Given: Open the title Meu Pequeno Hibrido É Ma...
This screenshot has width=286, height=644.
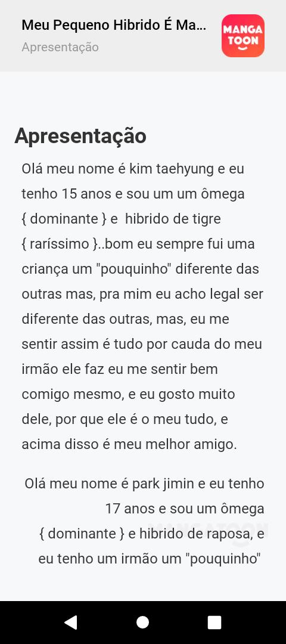Looking at the screenshot, I should [x=114, y=25].
